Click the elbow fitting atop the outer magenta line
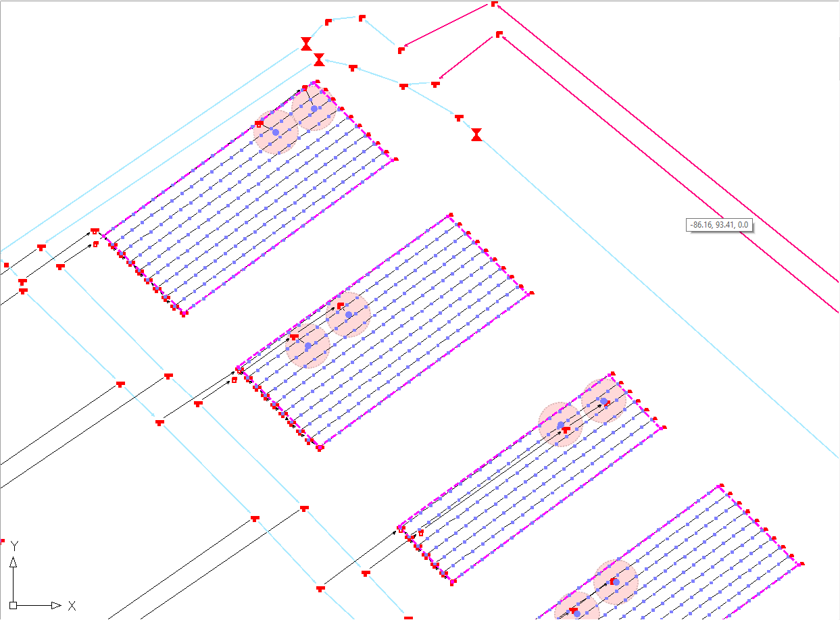 494,4
